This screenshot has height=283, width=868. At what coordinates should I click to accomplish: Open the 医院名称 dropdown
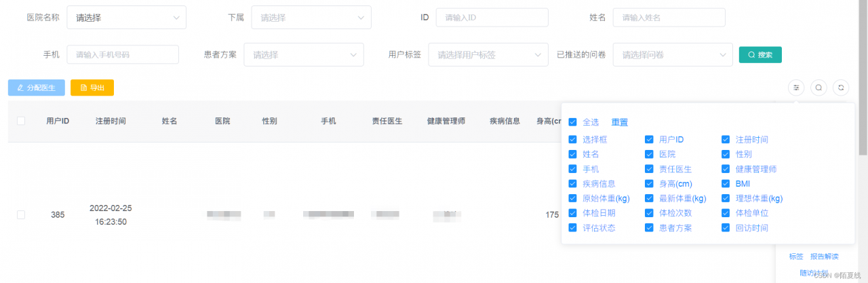click(126, 18)
